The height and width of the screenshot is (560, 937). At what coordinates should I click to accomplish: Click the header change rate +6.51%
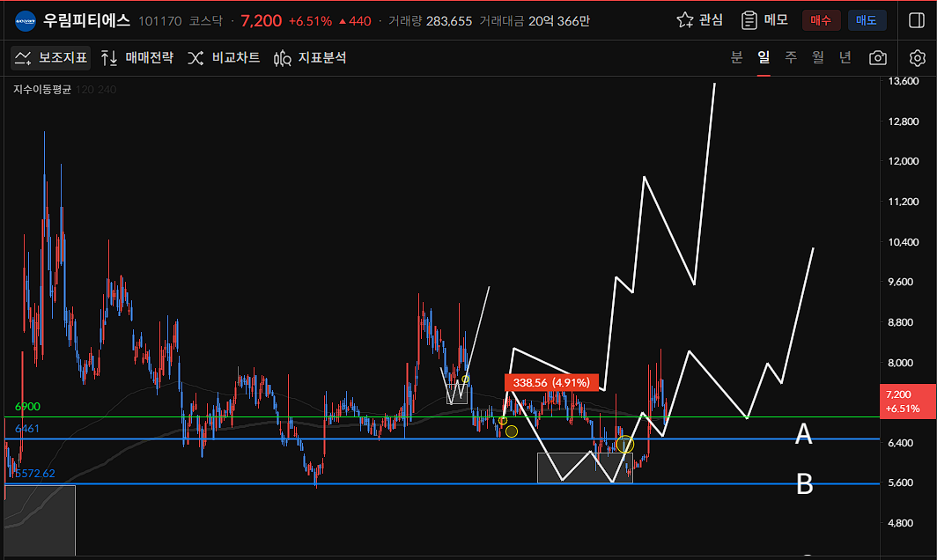[x=310, y=21]
